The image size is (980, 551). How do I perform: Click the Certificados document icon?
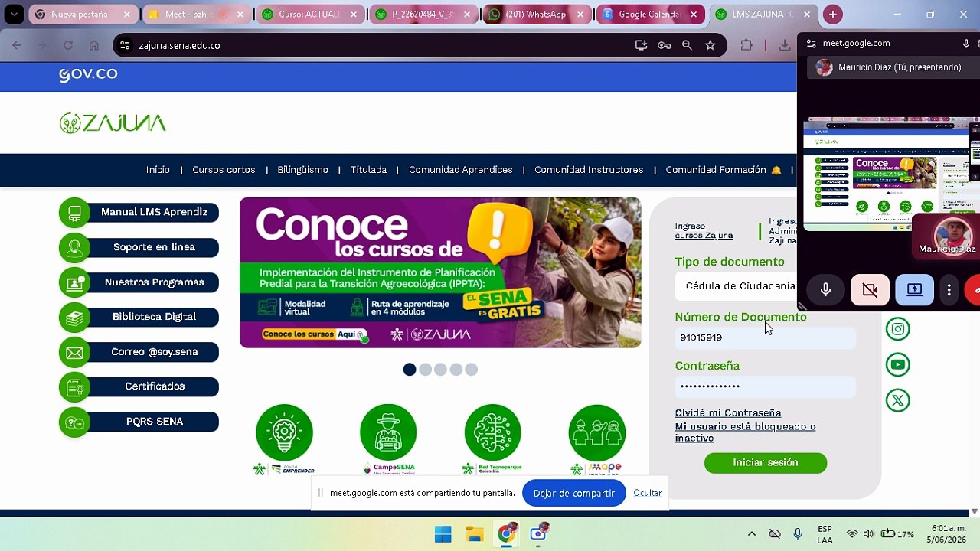74,387
